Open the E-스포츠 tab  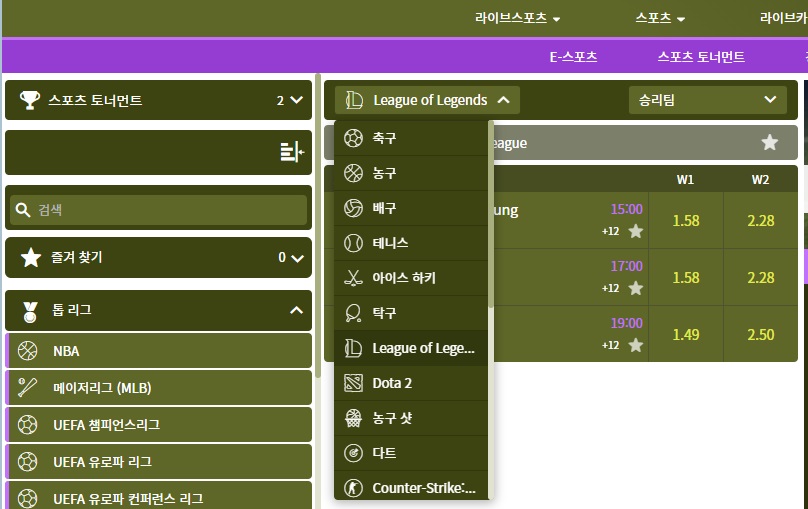pos(573,57)
